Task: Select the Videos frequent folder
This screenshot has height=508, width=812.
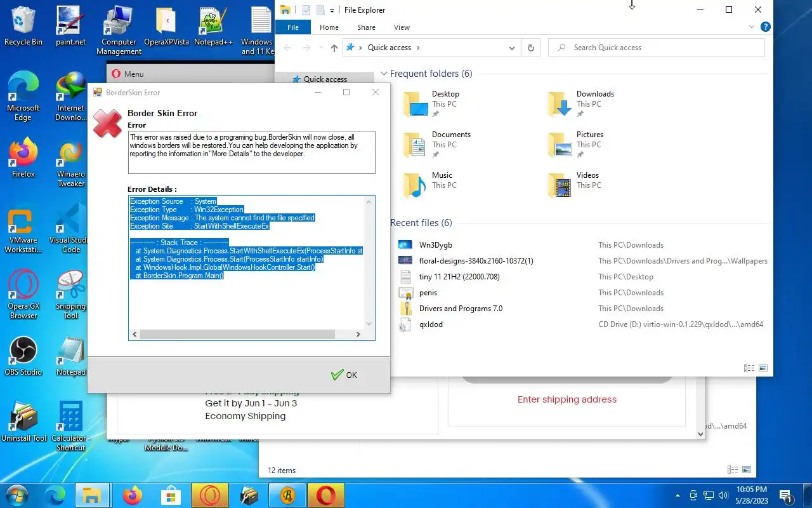Action: click(x=574, y=185)
